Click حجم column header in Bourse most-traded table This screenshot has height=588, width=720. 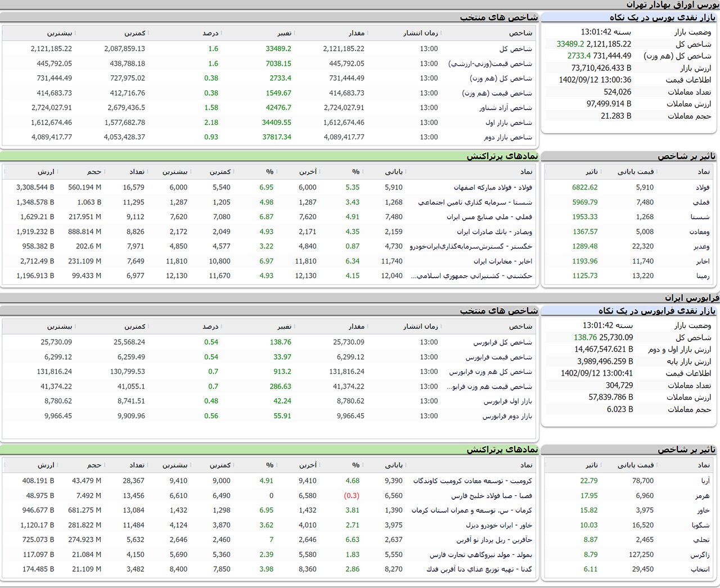(94, 172)
